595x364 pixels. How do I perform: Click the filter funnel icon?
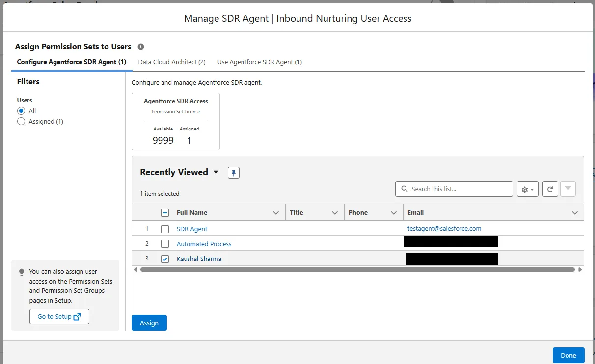click(x=568, y=189)
